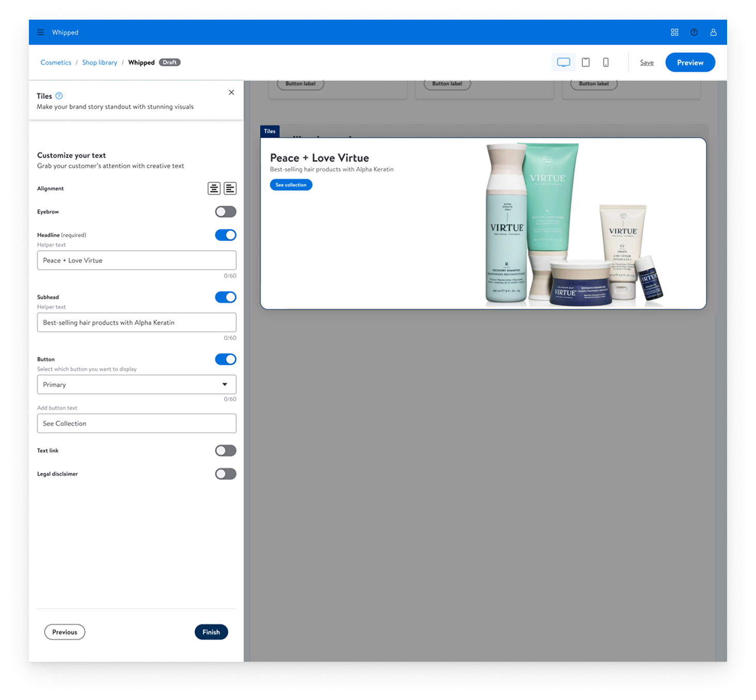The image size is (756, 700).
Task: Select left text alignment icon
Action: [x=230, y=189]
